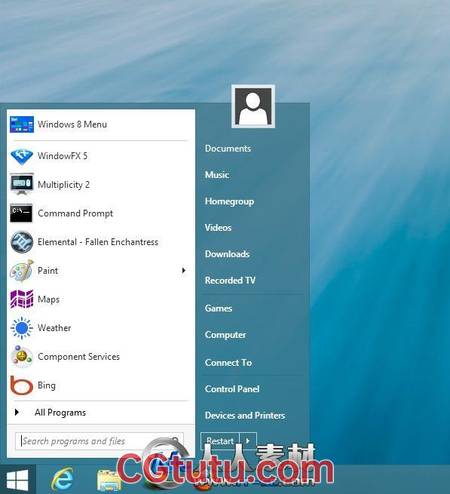Open Internet Explorer from the taskbar
This screenshot has height=494, width=450.
(x=62, y=479)
